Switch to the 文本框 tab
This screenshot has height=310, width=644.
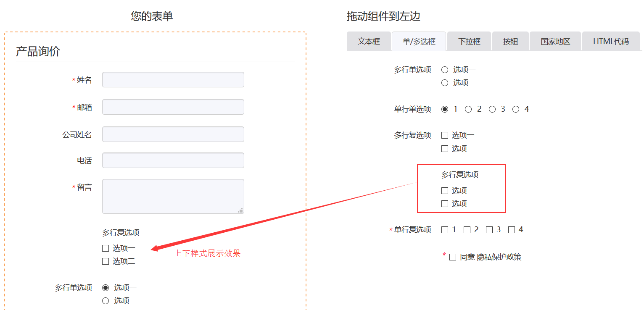pyautogui.click(x=369, y=41)
